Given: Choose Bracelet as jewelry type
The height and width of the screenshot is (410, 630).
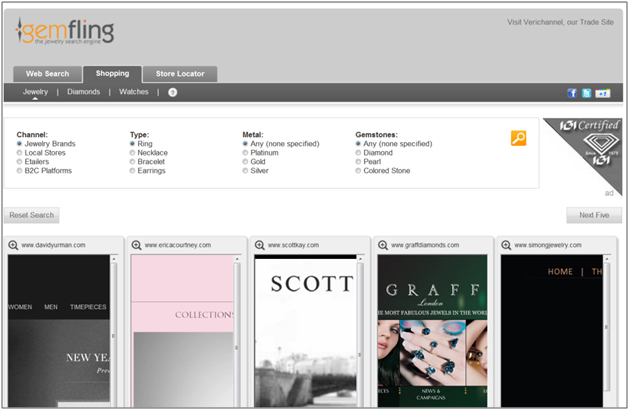Looking at the screenshot, I should [132, 162].
